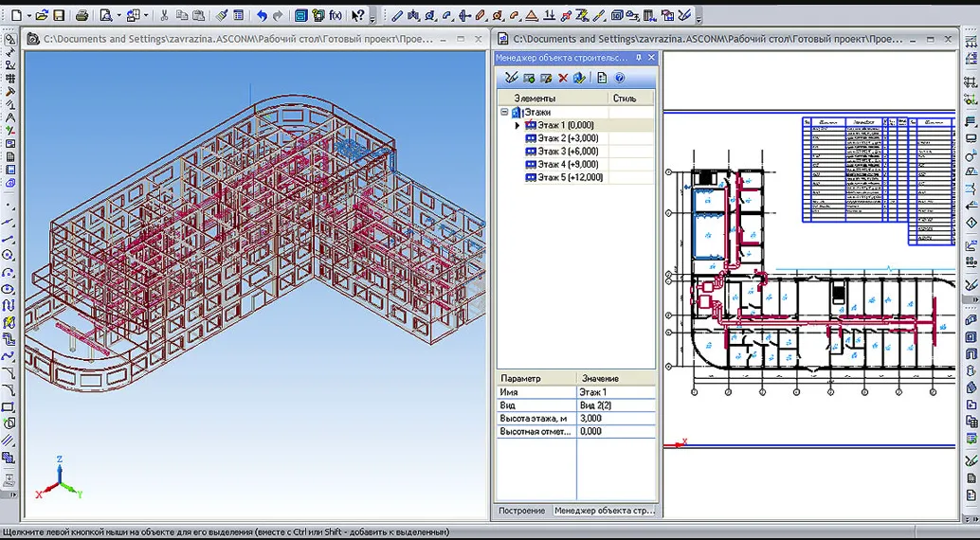
Task: Click the Redo arrow icon
Action: click(x=278, y=15)
